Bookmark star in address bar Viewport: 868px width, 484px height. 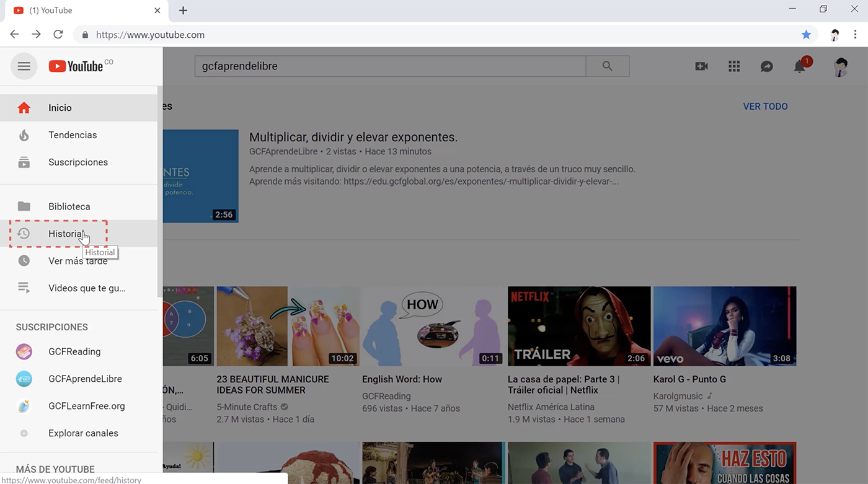pyautogui.click(x=806, y=35)
